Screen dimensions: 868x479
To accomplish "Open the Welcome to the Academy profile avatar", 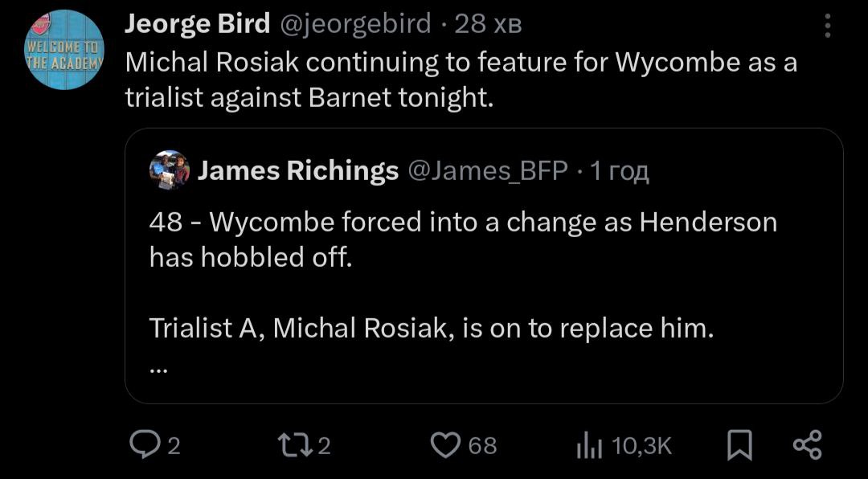I will coord(65,50).
